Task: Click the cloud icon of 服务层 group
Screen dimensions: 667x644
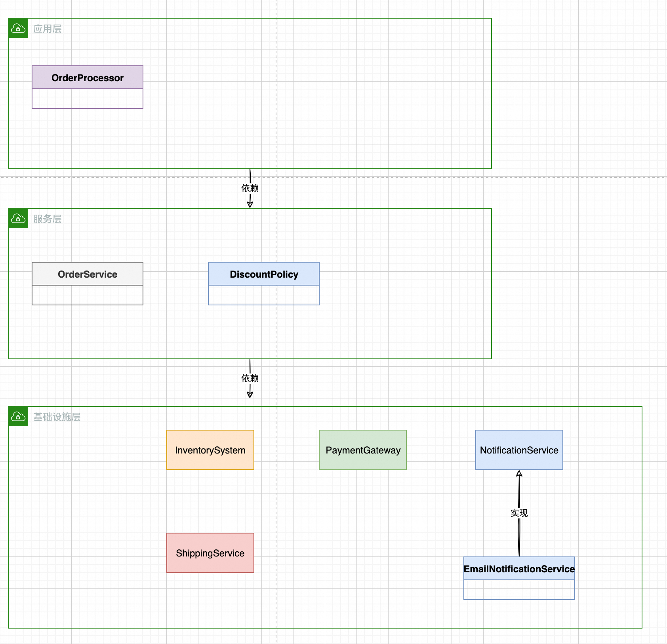Action: [18, 218]
